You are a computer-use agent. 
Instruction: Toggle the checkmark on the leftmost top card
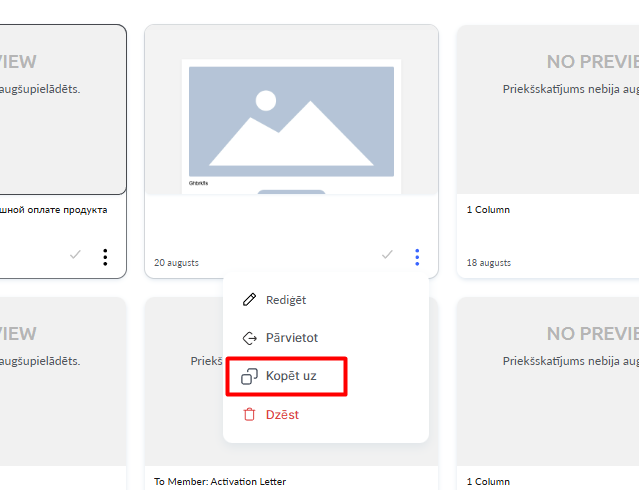coord(75,255)
